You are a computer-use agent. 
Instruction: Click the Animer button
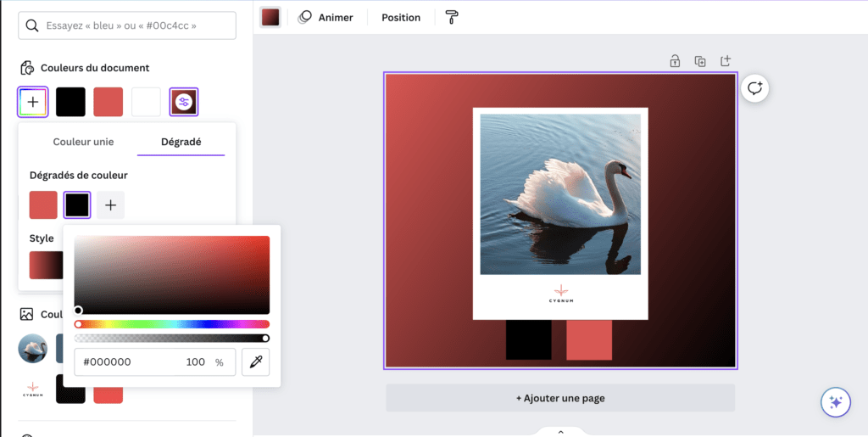[x=326, y=17]
